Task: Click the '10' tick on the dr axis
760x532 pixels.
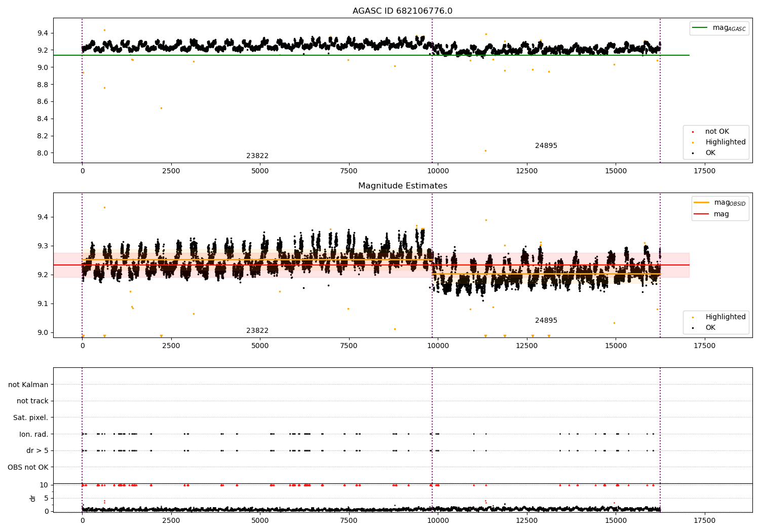Action: 44,485
